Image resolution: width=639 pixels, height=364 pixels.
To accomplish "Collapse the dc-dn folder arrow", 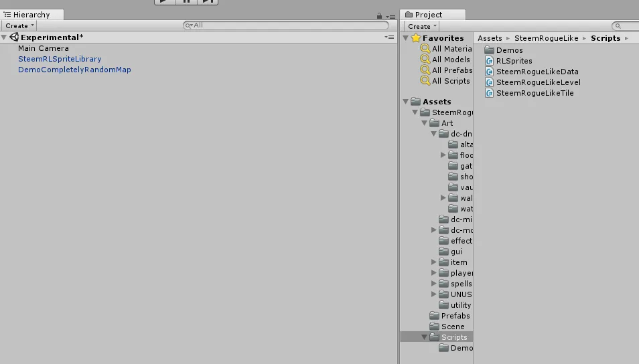I will coord(433,134).
